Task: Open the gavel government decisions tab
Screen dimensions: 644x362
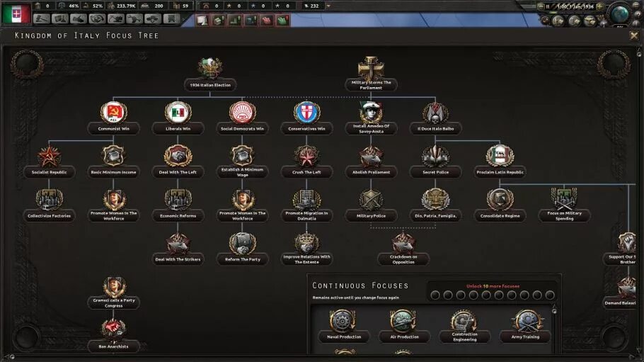Action: point(42,18)
